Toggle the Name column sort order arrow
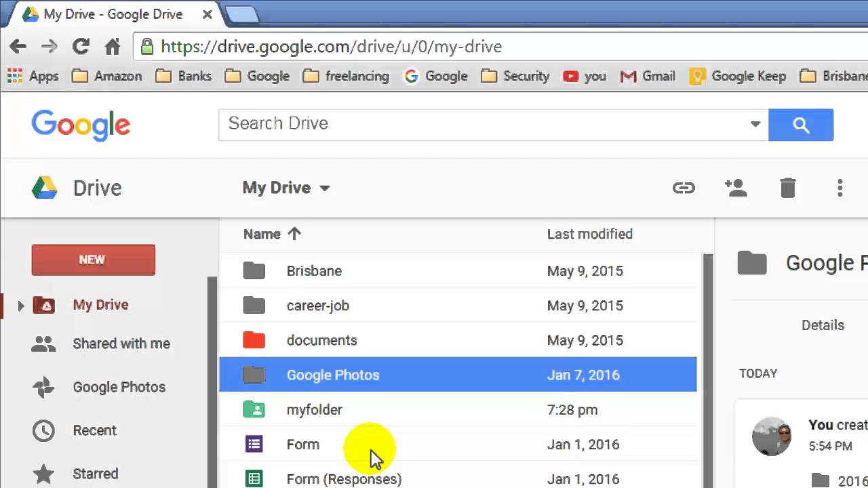The height and width of the screenshot is (488, 868). coord(294,234)
